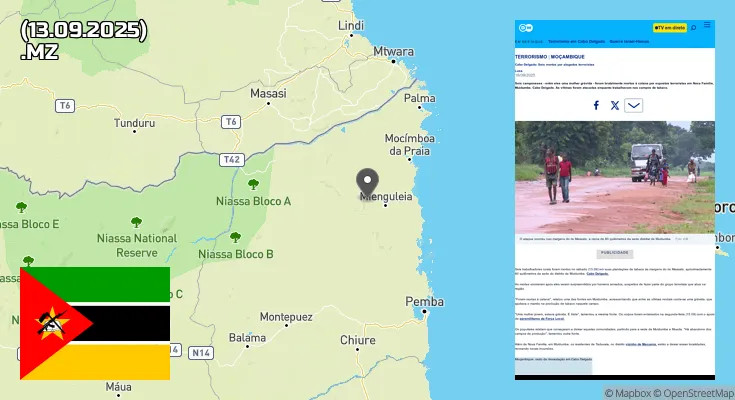Image resolution: width=735 pixels, height=400 pixels.
Task: Click the Pemba city label on the map
Action: pos(424,302)
